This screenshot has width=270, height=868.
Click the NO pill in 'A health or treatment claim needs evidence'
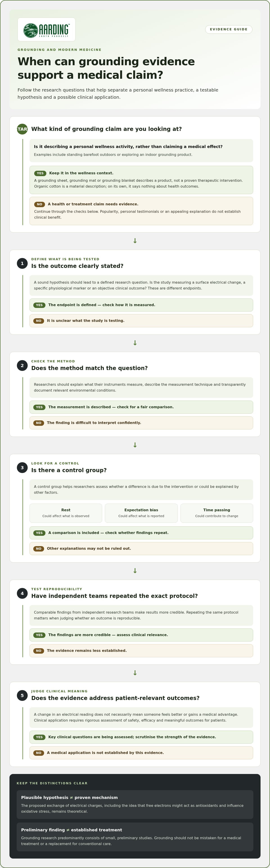[39, 204]
